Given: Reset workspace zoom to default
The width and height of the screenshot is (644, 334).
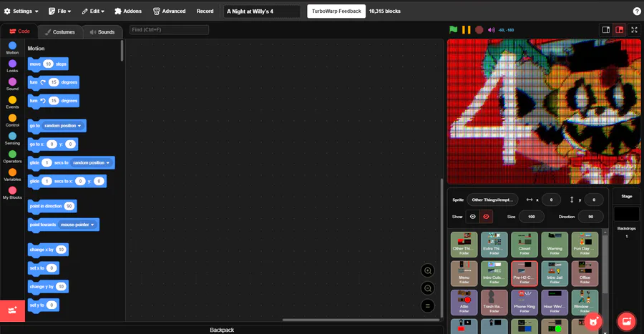Looking at the screenshot, I should coord(428,305).
